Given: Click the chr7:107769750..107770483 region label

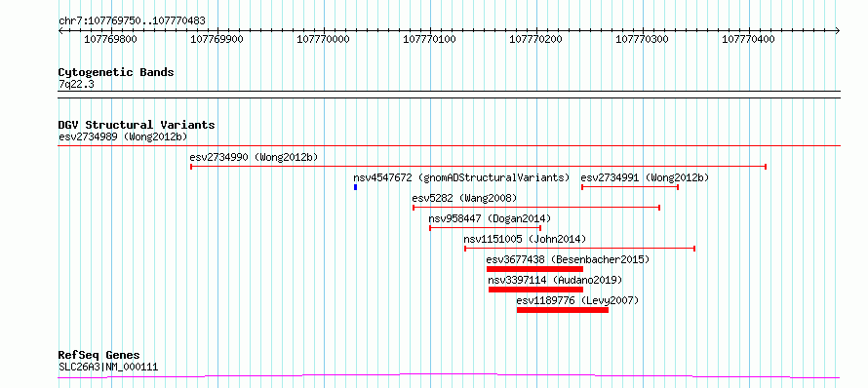Looking at the screenshot, I should (132, 21).
